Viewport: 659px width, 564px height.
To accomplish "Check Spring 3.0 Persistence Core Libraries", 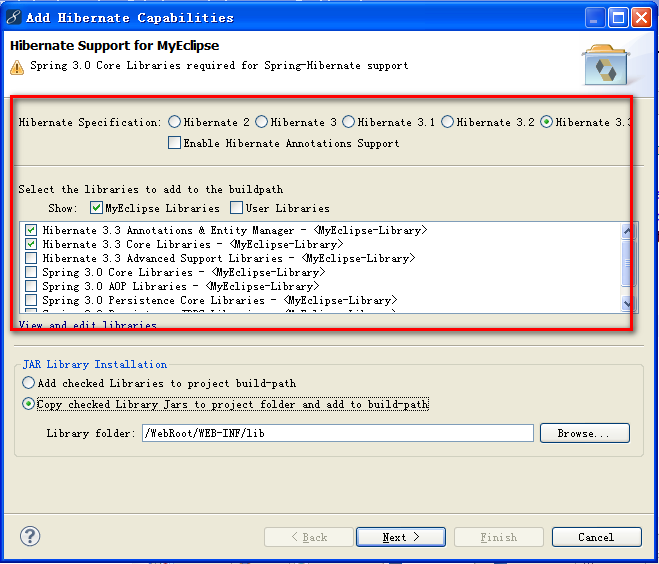I will click(x=31, y=300).
